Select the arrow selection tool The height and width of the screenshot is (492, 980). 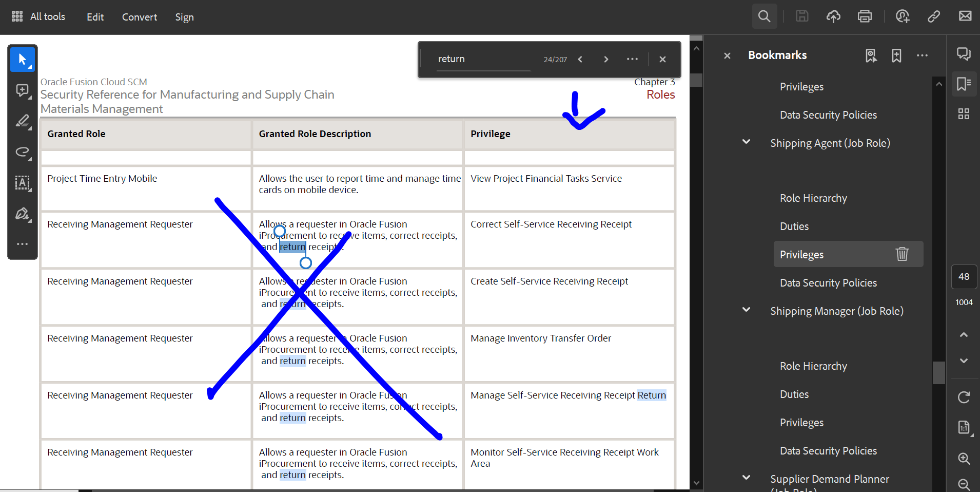(23, 59)
